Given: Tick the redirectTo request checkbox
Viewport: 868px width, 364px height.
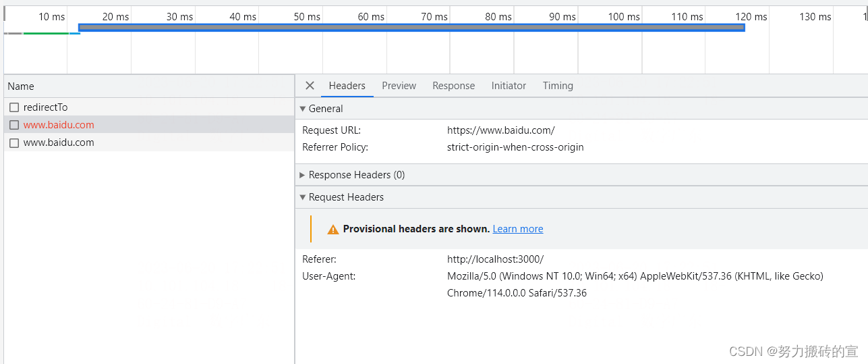Looking at the screenshot, I should click(x=14, y=107).
